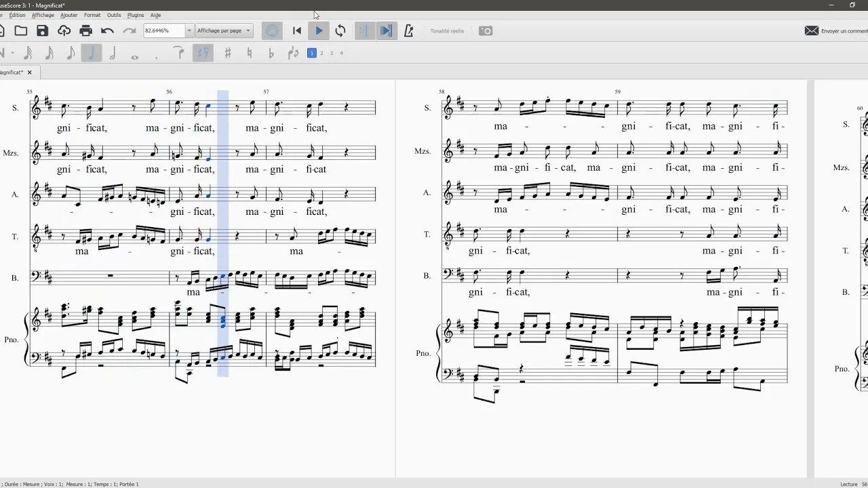Select the whole note duration
This screenshot has height=488, width=868.
[x=134, y=56]
